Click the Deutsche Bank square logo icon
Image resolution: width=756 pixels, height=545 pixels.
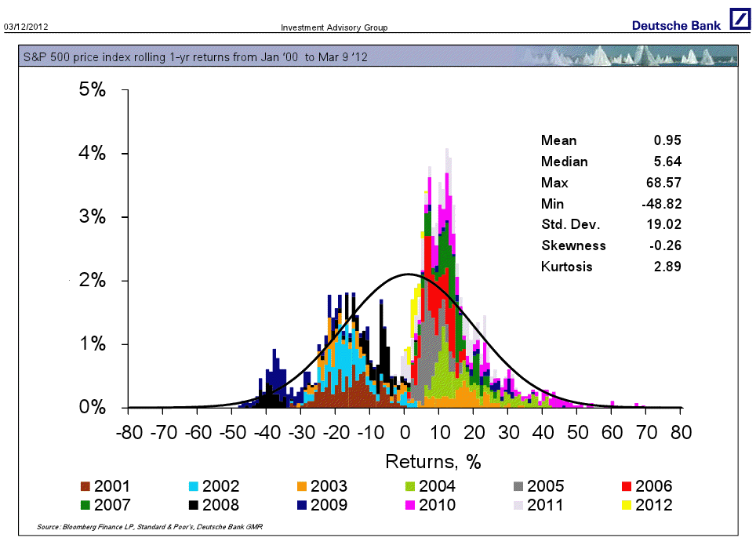pos(740,20)
